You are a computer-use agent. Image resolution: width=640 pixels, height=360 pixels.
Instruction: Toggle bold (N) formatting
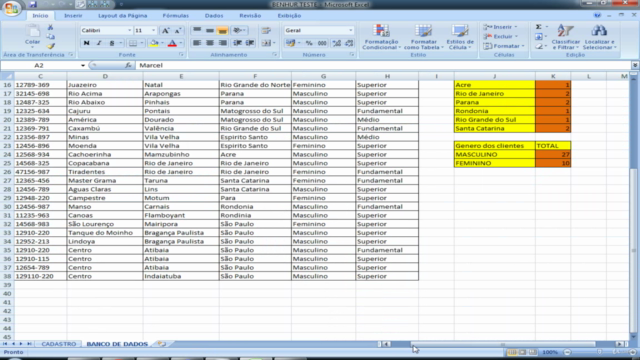point(87,43)
